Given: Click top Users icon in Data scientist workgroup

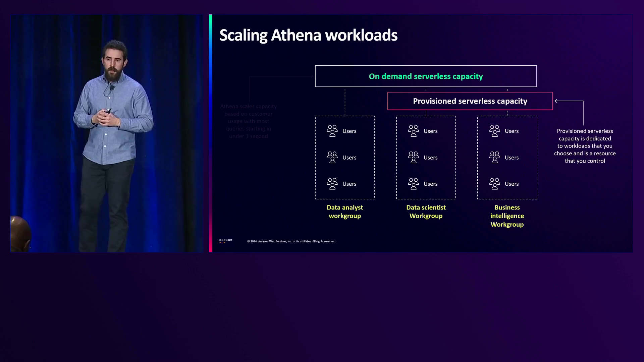Looking at the screenshot, I should coord(413,131).
